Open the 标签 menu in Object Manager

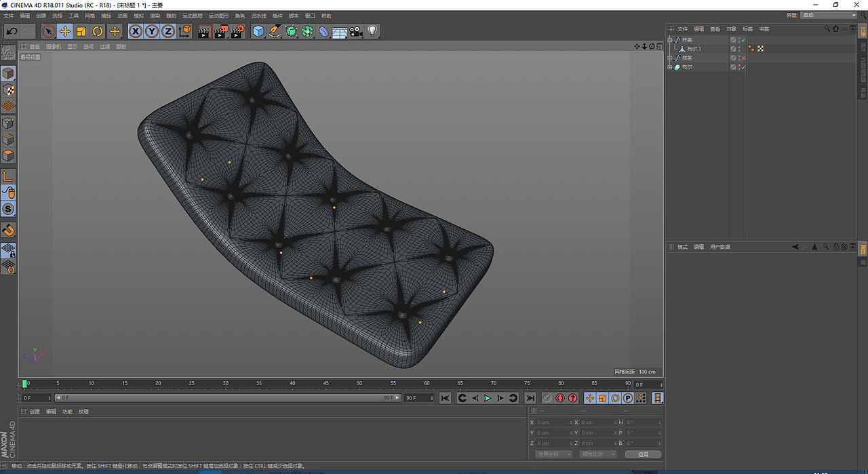[748, 29]
